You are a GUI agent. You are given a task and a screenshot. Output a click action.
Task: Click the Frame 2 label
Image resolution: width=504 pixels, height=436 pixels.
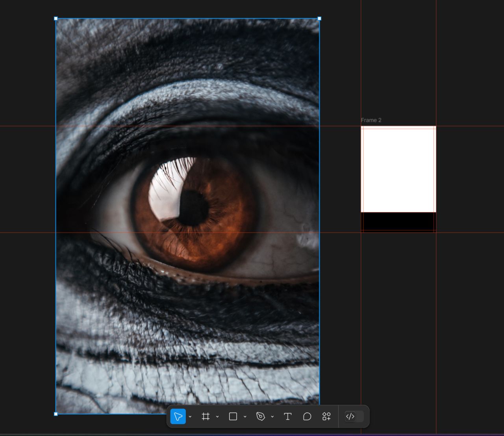point(371,120)
